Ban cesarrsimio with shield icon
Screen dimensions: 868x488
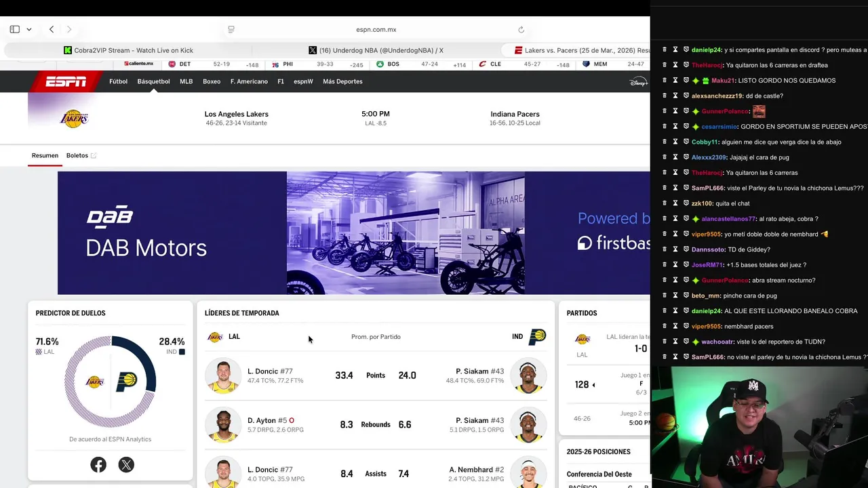pos(686,126)
